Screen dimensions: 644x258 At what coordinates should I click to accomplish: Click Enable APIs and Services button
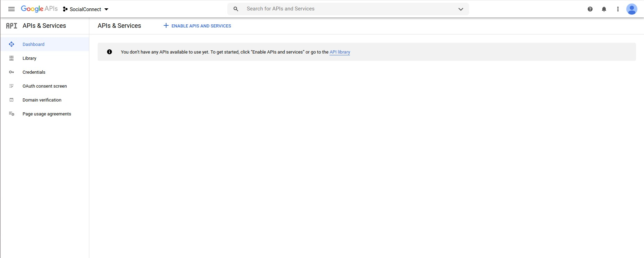click(197, 26)
